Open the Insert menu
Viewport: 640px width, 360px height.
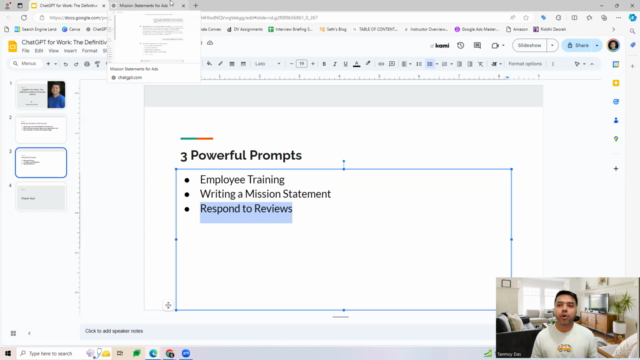(70, 51)
